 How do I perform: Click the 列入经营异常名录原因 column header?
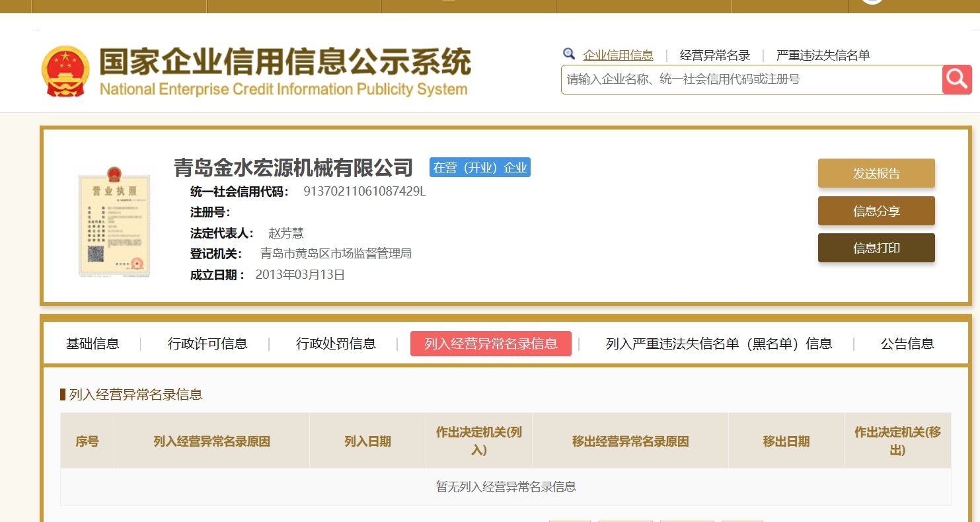click(211, 441)
